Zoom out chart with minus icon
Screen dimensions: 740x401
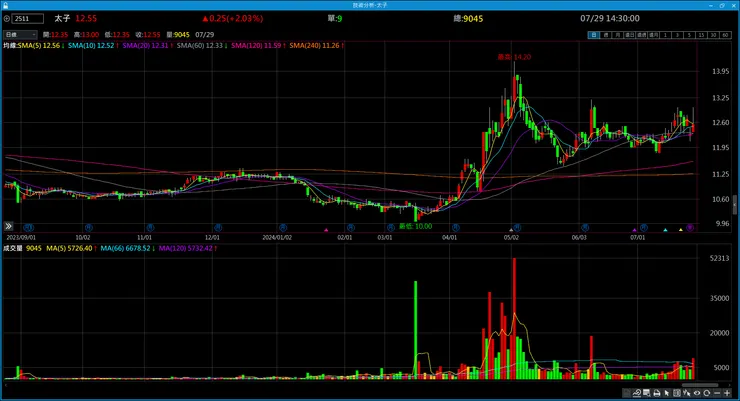[717, 393]
